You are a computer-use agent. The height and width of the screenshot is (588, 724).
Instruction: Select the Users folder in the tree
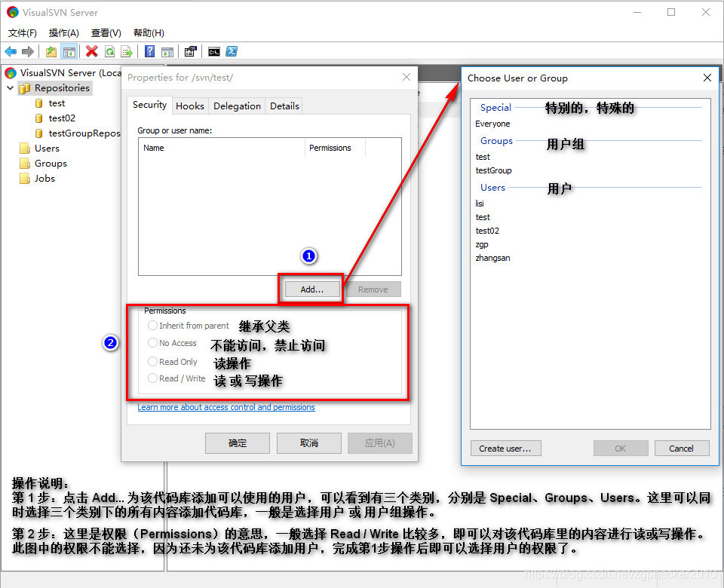click(x=40, y=149)
